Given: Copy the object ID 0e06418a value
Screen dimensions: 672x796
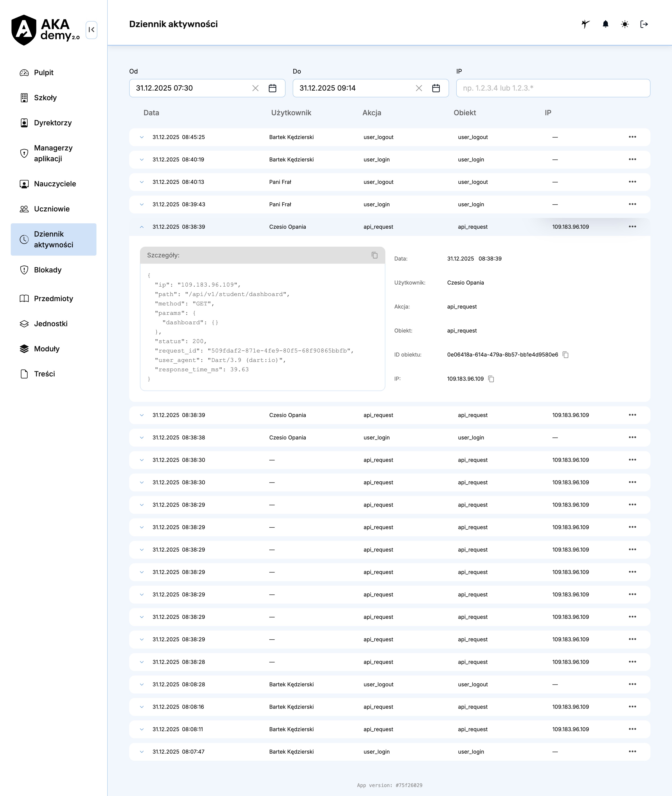Looking at the screenshot, I should [566, 355].
